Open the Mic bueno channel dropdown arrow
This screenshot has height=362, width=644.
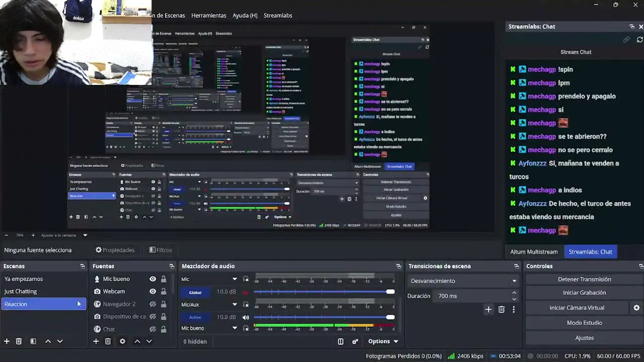pos(234,328)
